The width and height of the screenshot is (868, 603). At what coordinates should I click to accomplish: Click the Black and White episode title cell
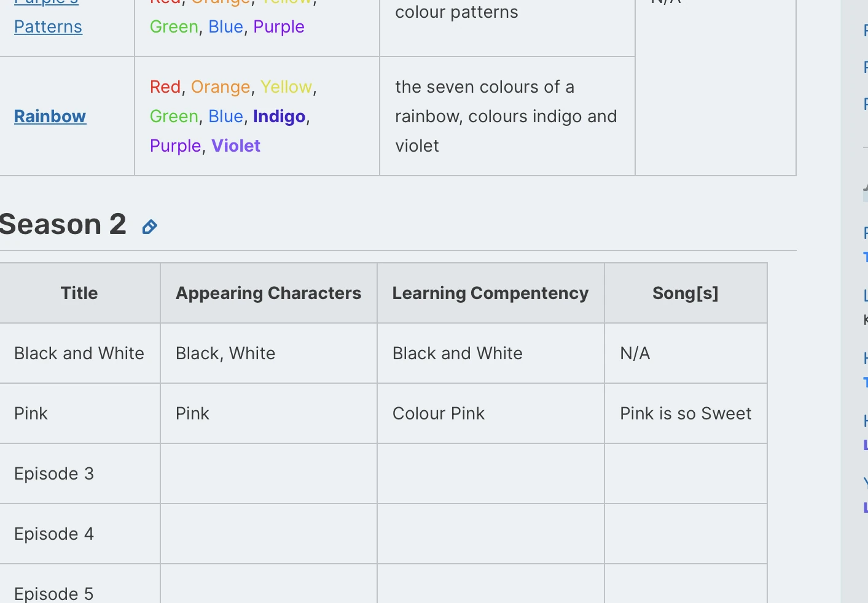tap(79, 353)
